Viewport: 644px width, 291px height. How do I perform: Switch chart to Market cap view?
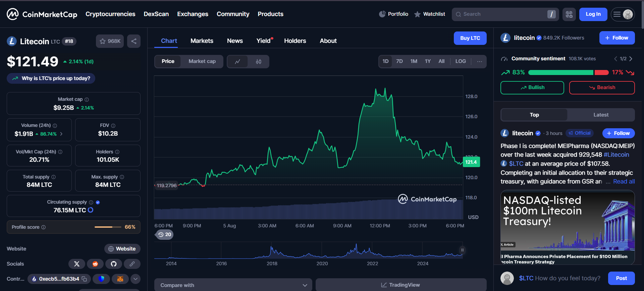pyautogui.click(x=202, y=62)
